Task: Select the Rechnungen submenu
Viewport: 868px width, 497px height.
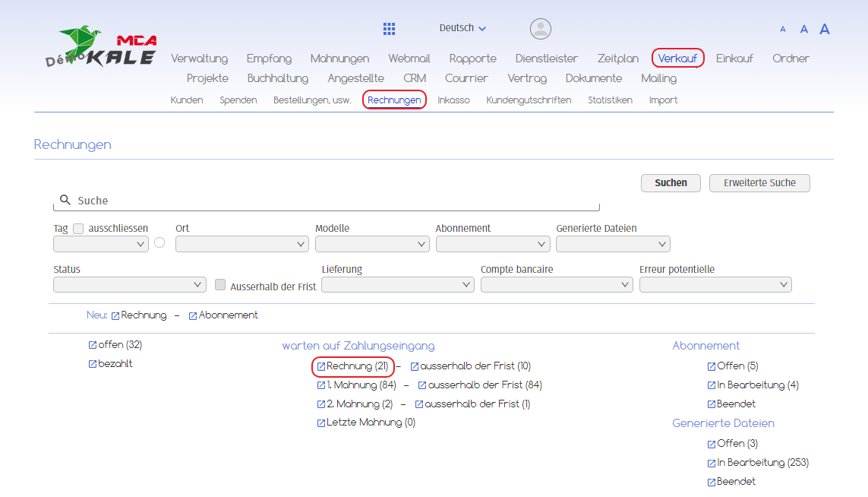Action: 394,100
